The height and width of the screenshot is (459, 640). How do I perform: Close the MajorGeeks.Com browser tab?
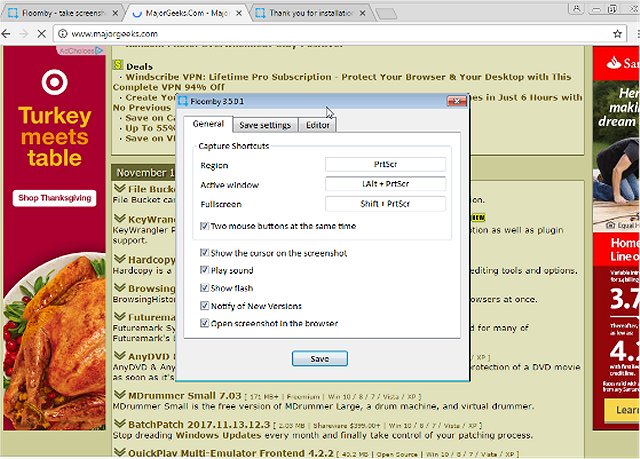click(x=239, y=13)
